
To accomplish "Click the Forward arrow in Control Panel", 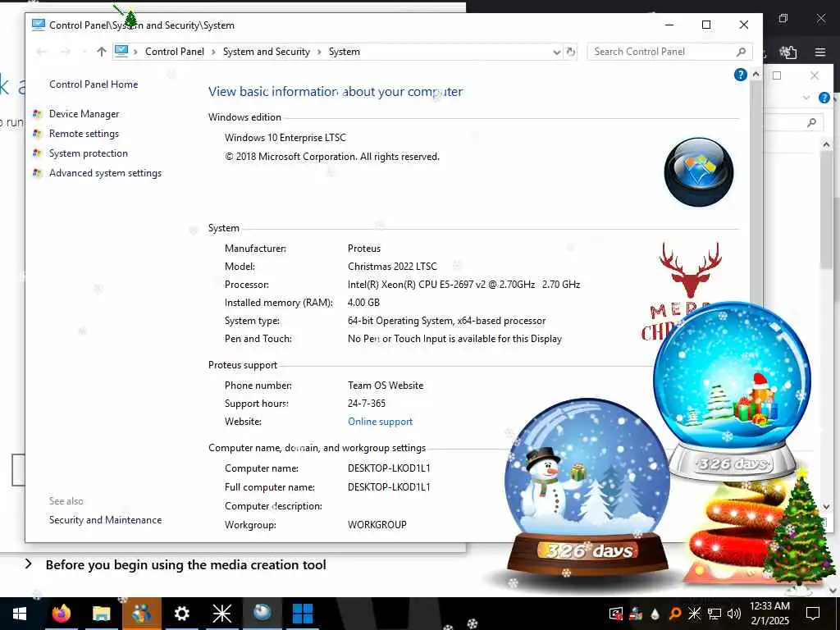I will click(x=66, y=52).
